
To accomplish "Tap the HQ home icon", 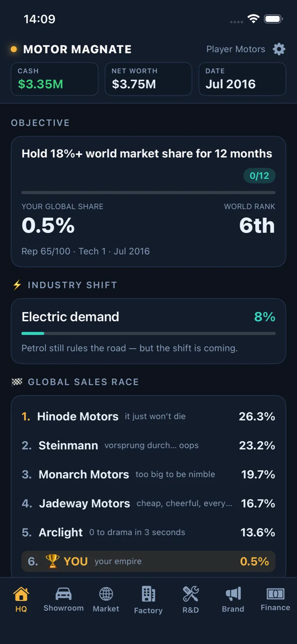I will coord(21,594).
